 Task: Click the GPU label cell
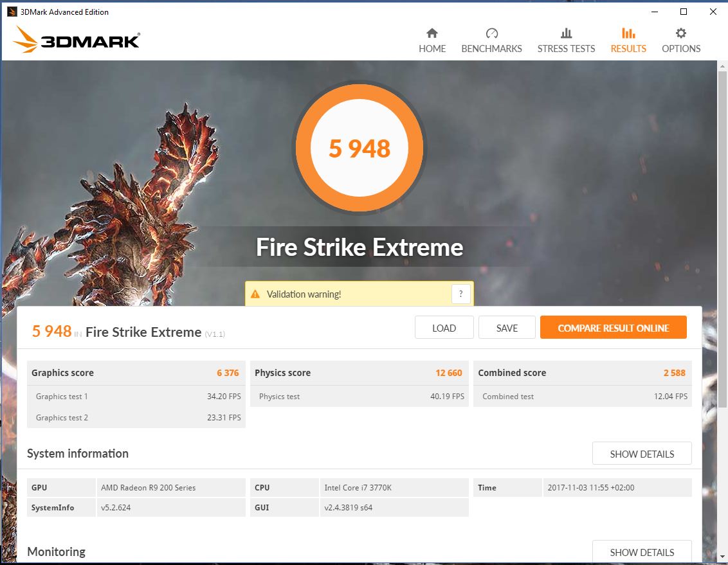(x=61, y=487)
